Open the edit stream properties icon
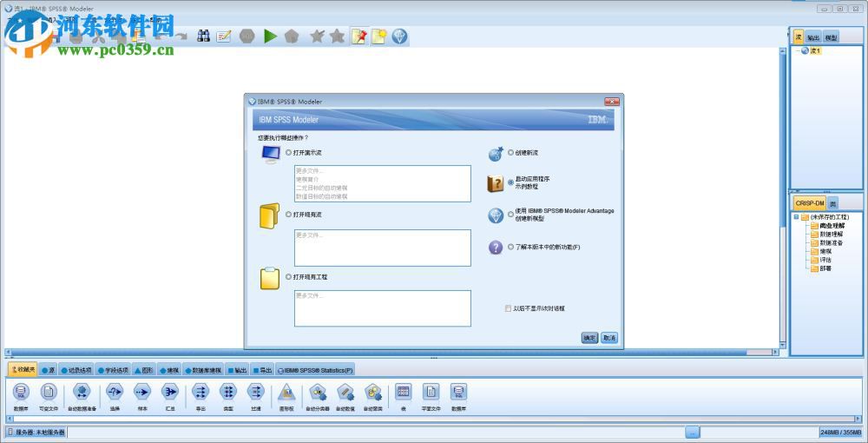Screen dimensions: 868x443 coord(223,36)
